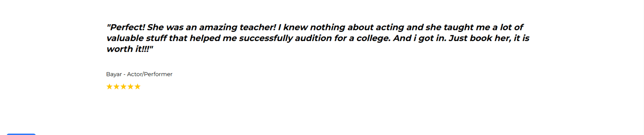Image resolution: width=644 pixels, height=135 pixels.
Task: Click the reviewer name 'Bayar'
Action: (114, 74)
